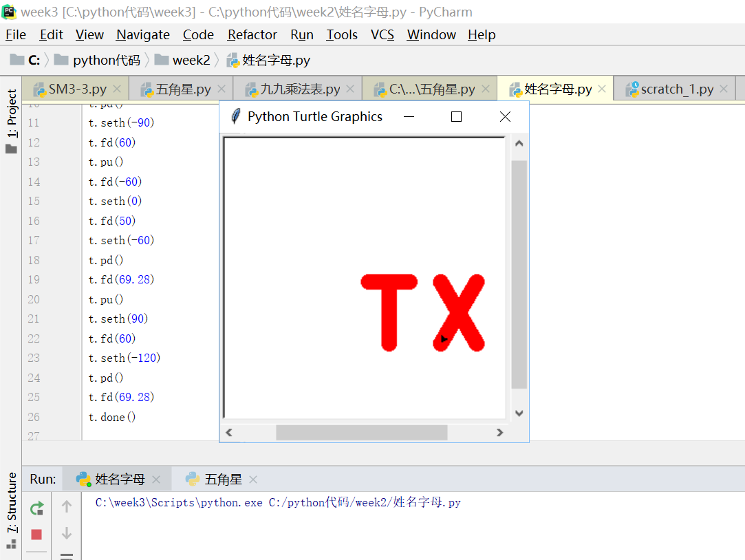Screen dimensions: 745x560
Task: Open the Structure tool window
Action: (11, 510)
